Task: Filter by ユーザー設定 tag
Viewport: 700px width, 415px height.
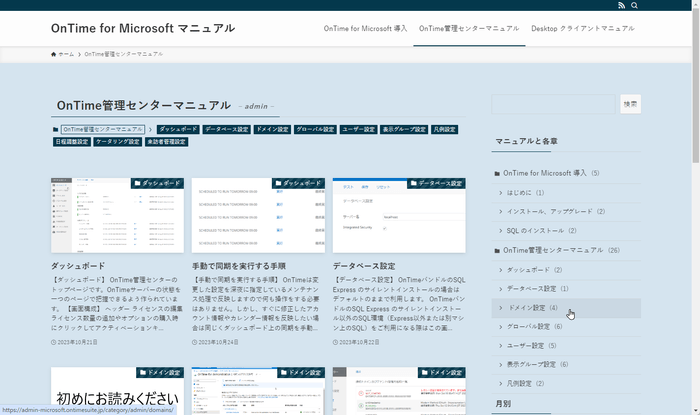Action: 358,129
